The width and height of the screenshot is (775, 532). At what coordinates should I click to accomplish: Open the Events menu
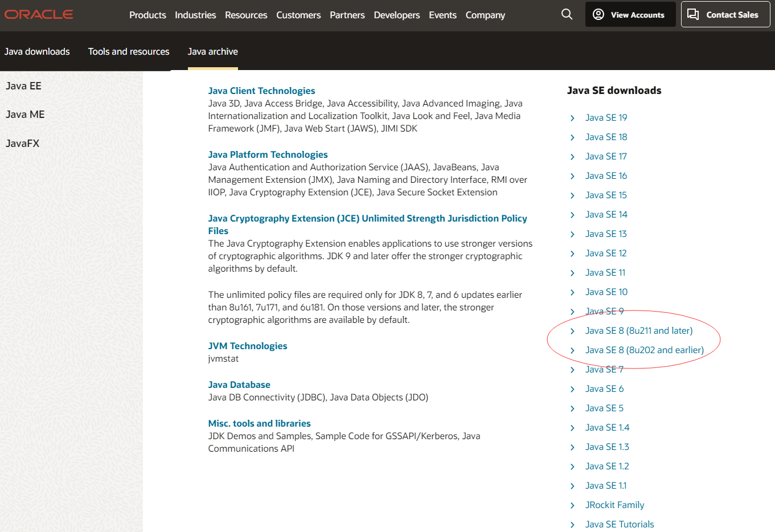point(442,15)
